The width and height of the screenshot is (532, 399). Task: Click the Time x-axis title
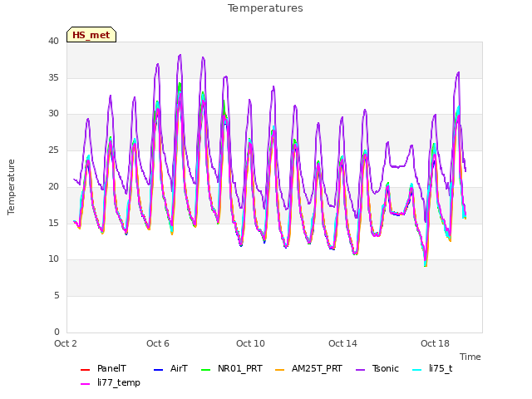470,357
